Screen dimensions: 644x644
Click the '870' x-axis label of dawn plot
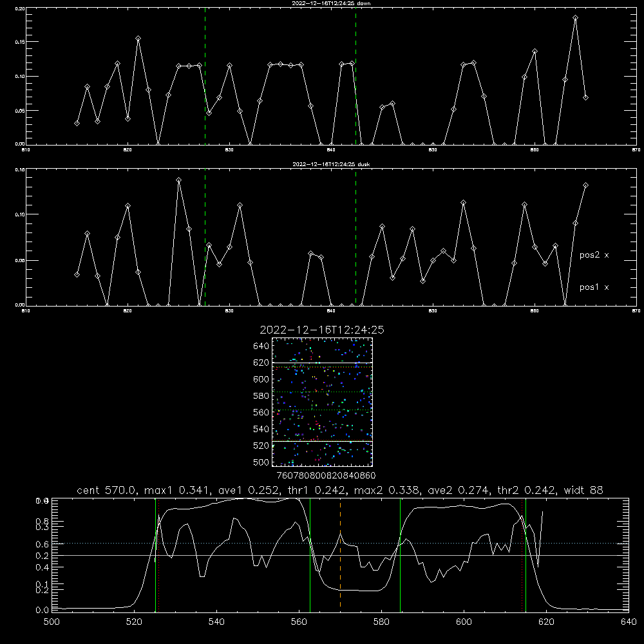(x=636, y=150)
